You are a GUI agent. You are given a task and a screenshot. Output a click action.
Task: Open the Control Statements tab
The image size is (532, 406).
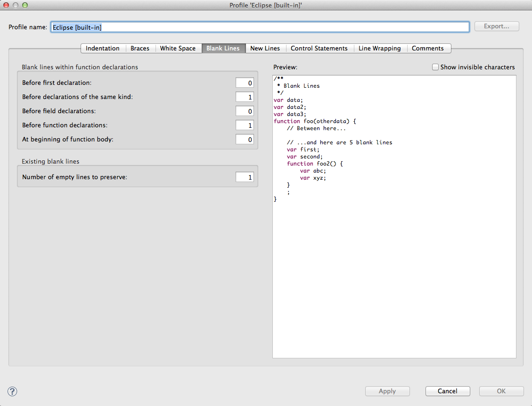point(319,48)
